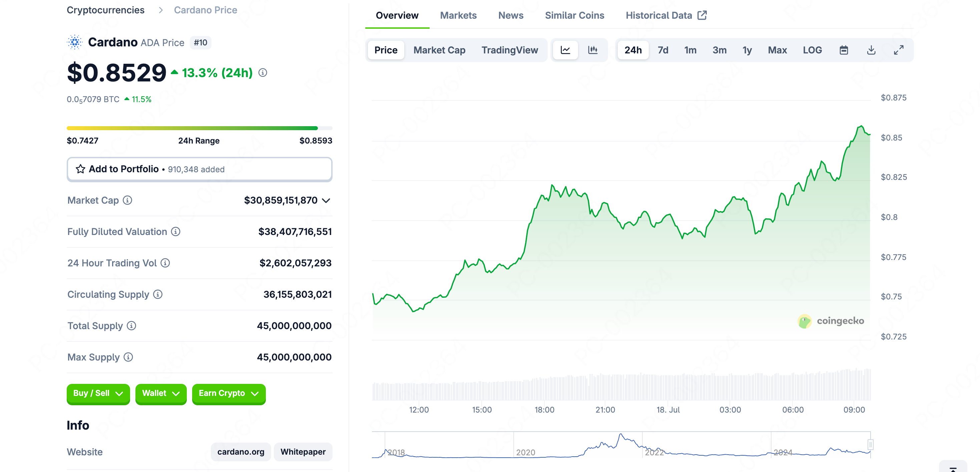This screenshot has width=980, height=472.
Task: Click the scroll-to-top arrow button
Action: coord(953,467)
